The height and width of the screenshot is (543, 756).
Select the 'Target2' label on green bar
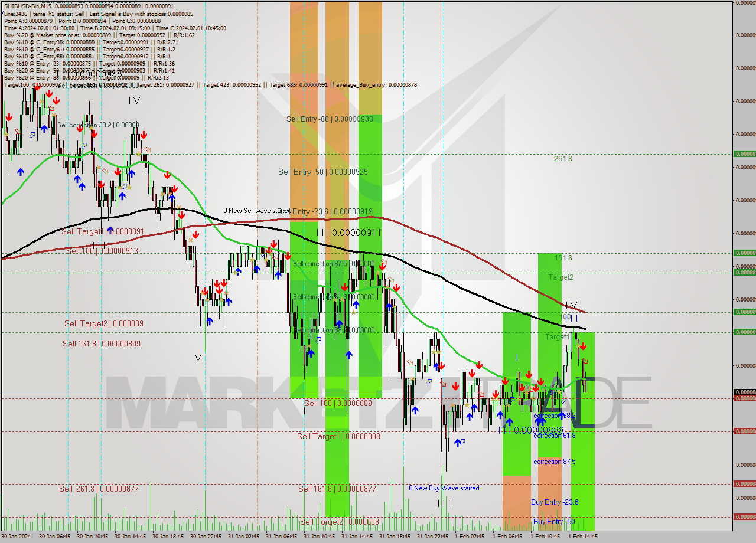tap(561, 277)
